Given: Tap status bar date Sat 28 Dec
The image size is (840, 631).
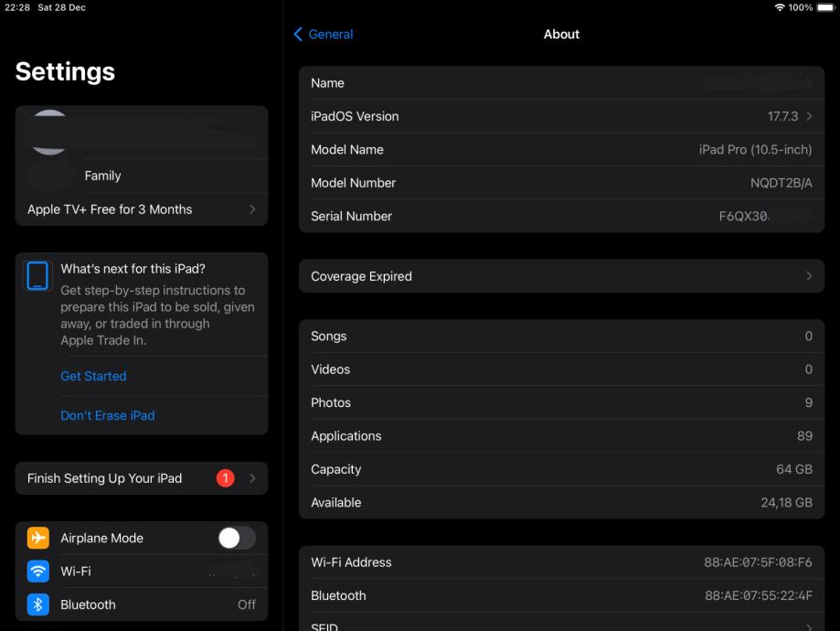Looking at the screenshot, I should point(61,7).
